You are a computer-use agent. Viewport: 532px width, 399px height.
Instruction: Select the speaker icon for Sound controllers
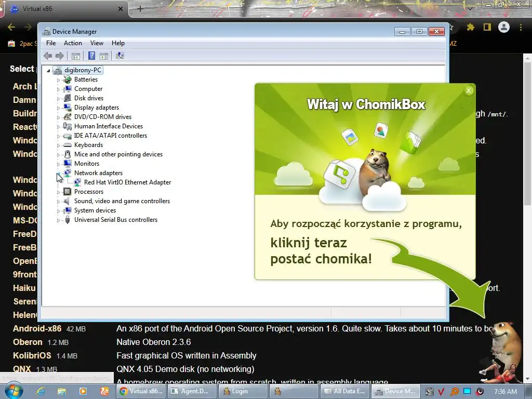click(x=68, y=201)
